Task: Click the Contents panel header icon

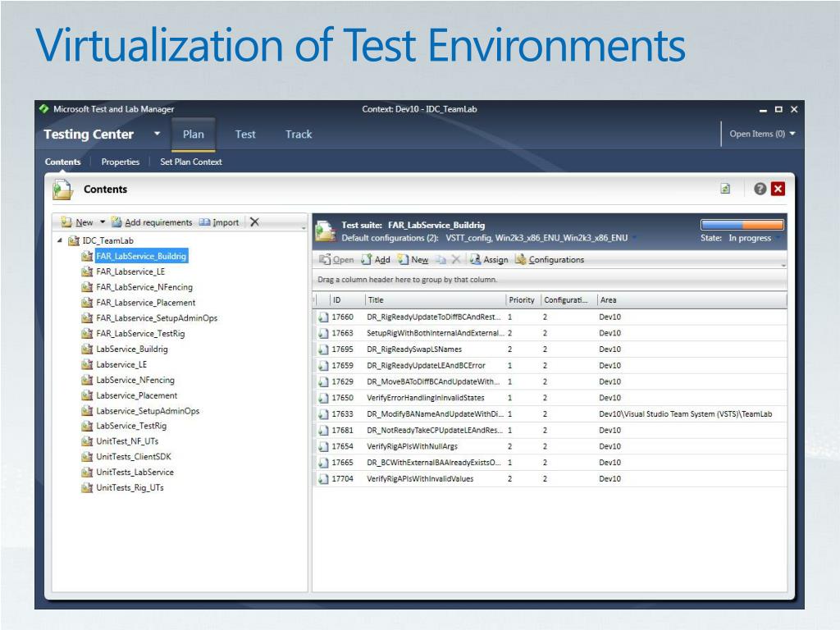Action: tap(62, 189)
